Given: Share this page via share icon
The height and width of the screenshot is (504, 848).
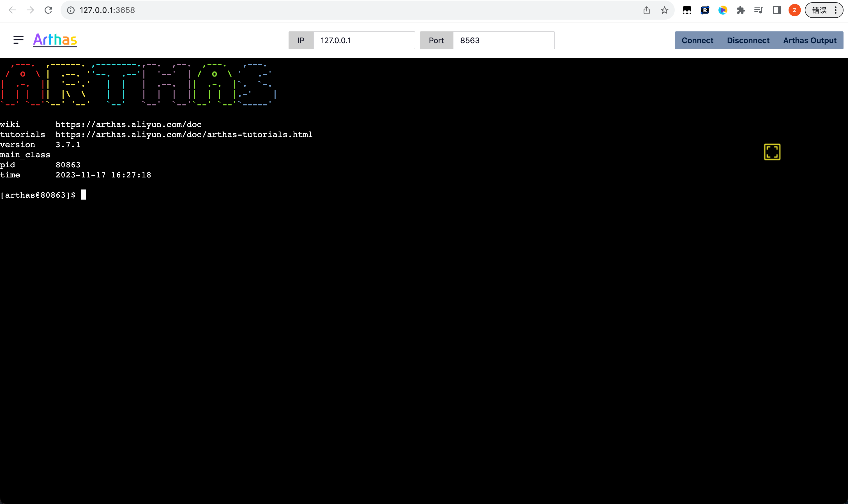Looking at the screenshot, I should click(x=647, y=10).
